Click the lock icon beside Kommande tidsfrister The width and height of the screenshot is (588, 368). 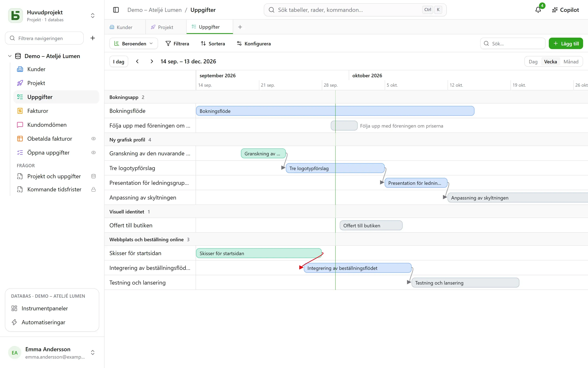pos(93,189)
